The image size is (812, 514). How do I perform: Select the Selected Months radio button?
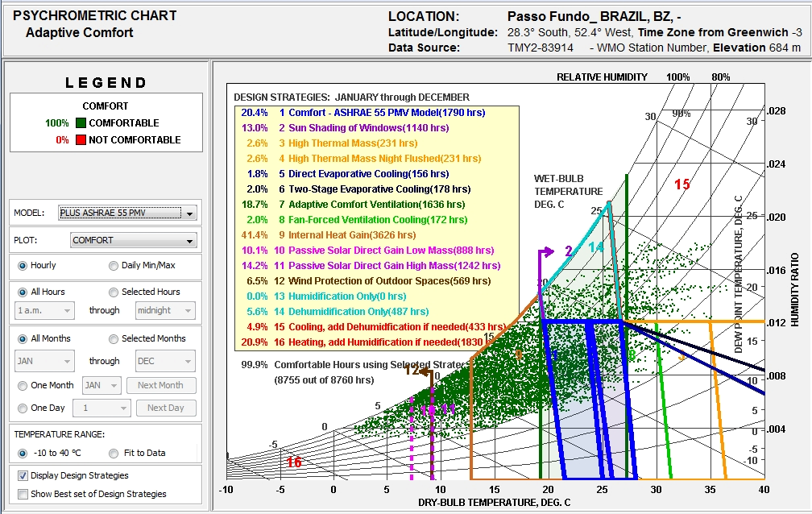coord(114,339)
